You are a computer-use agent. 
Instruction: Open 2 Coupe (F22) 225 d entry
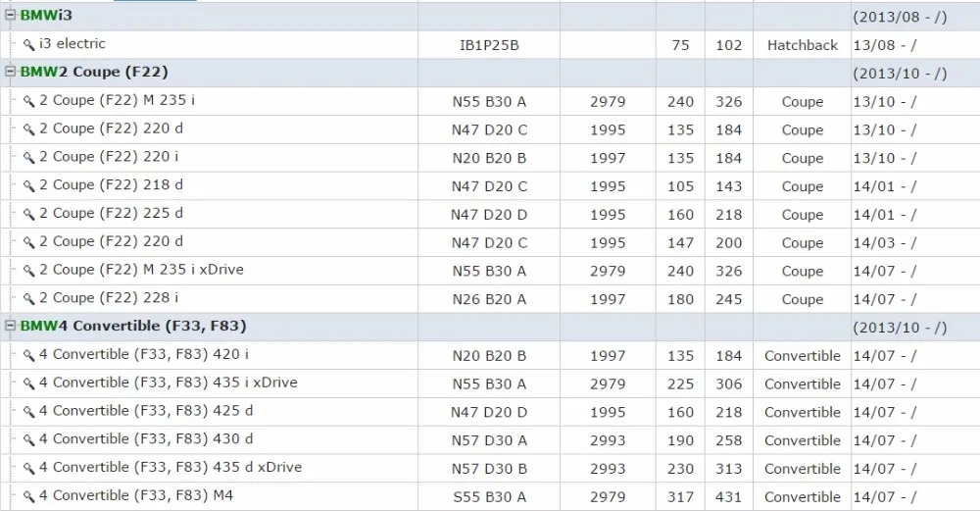click(112, 213)
